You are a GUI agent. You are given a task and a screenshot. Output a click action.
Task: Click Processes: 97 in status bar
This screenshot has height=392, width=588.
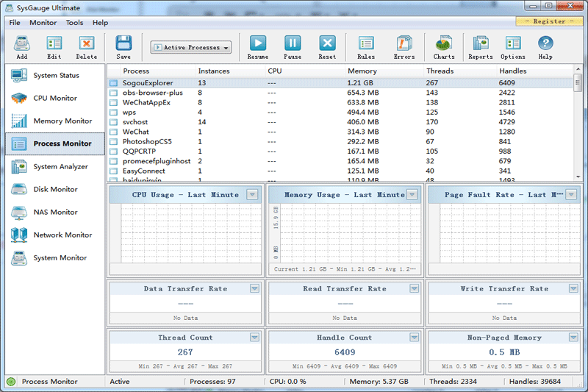[212, 382]
